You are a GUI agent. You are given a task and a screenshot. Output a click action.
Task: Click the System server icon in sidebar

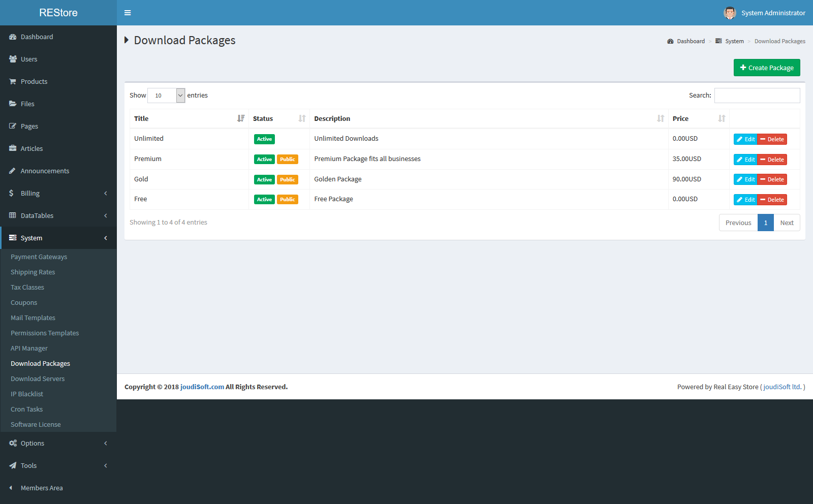coord(13,238)
